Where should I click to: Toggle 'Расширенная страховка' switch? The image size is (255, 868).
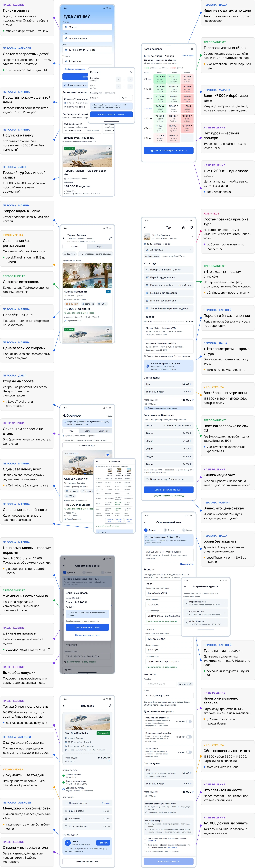pos(189,721)
